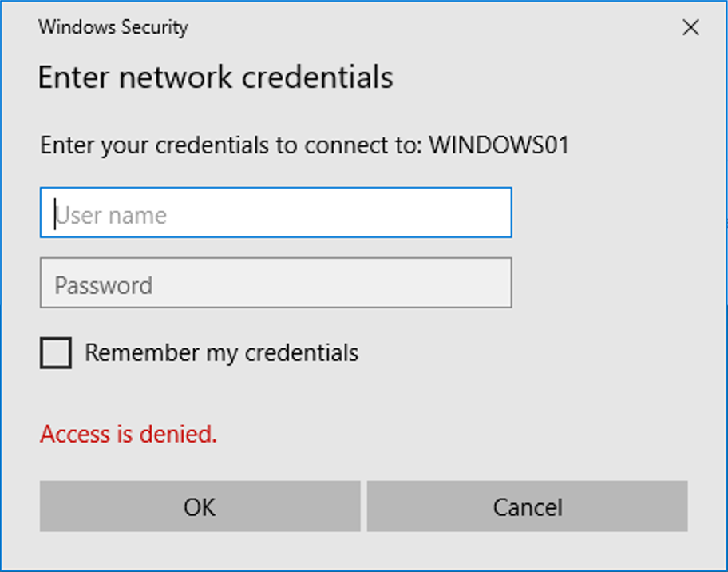Check the box beside Remember my credentials

tap(55, 352)
